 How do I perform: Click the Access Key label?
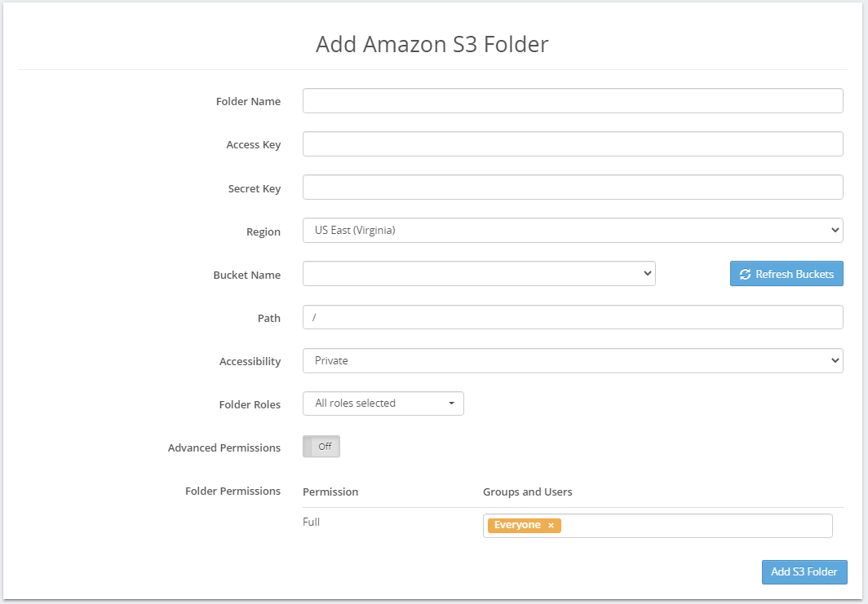pyautogui.click(x=254, y=144)
